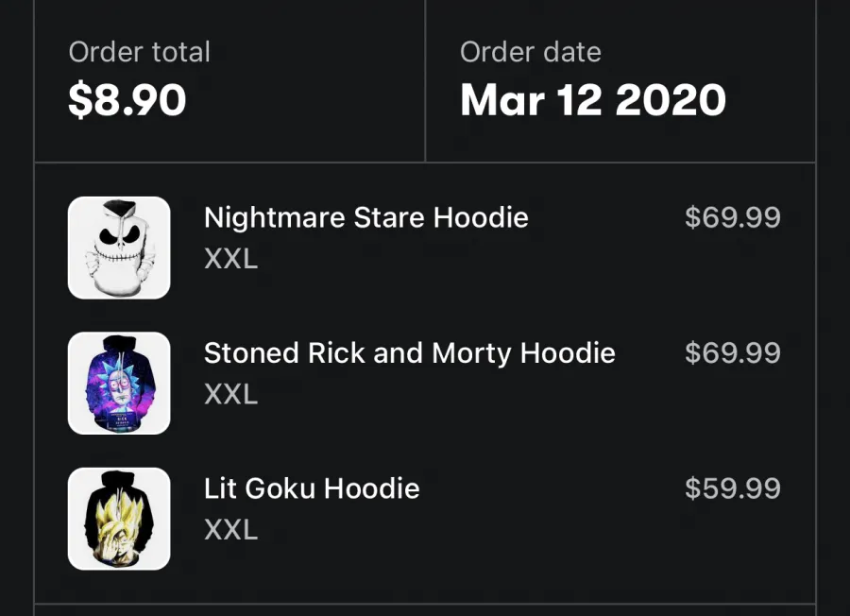The width and height of the screenshot is (850, 616).
Task: Select the Lit Goku Hoodie title
Action: click(x=312, y=488)
